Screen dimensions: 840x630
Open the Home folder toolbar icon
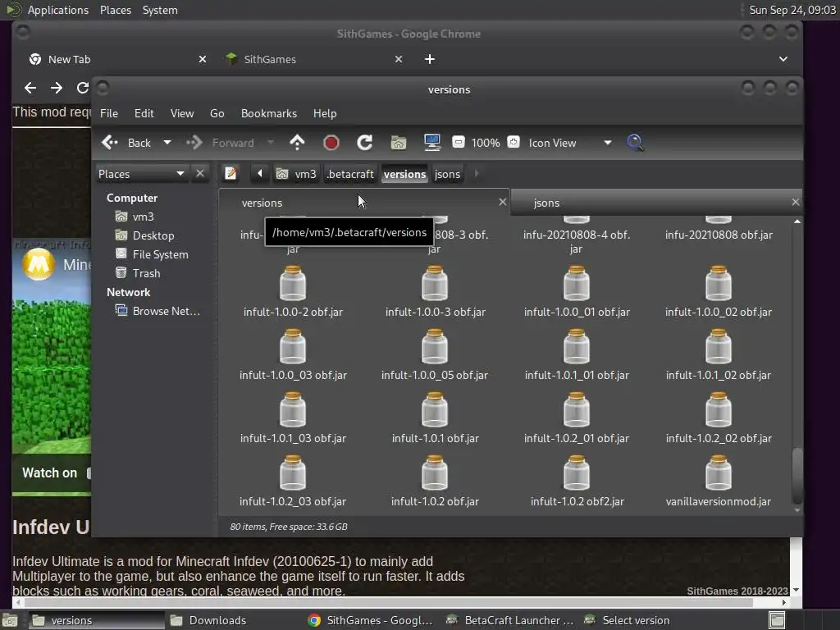click(398, 143)
